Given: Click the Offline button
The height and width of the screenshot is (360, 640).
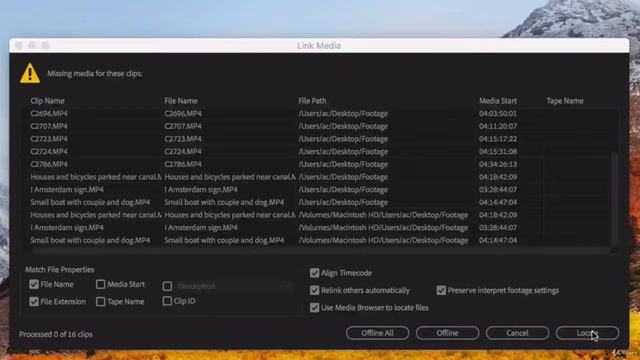Looking at the screenshot, I should click(x=447, y=333).
